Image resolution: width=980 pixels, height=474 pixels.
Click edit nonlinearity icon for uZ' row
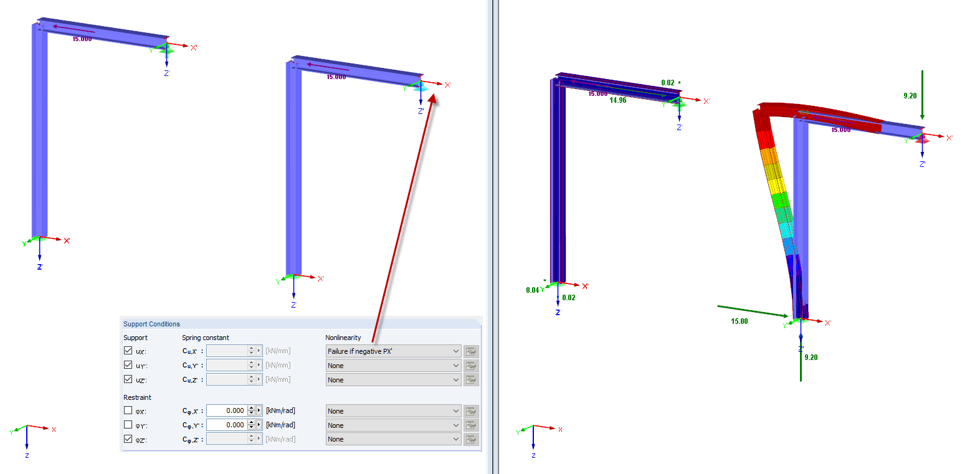coord(471,380)
